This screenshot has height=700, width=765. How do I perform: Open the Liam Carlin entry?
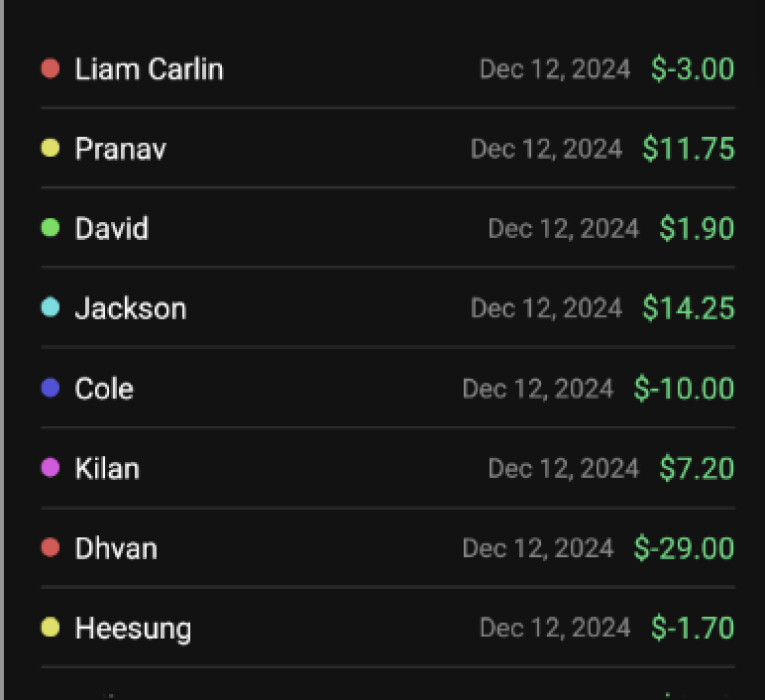(387, 68)
